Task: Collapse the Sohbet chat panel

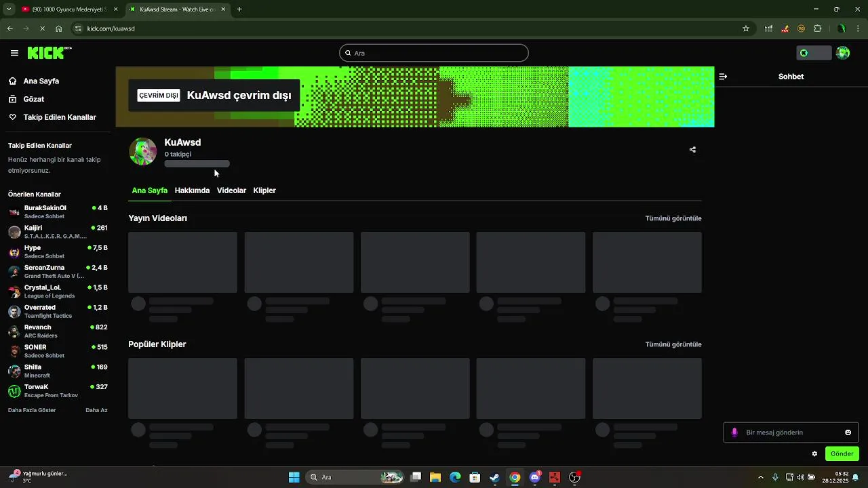Action: 723,77
